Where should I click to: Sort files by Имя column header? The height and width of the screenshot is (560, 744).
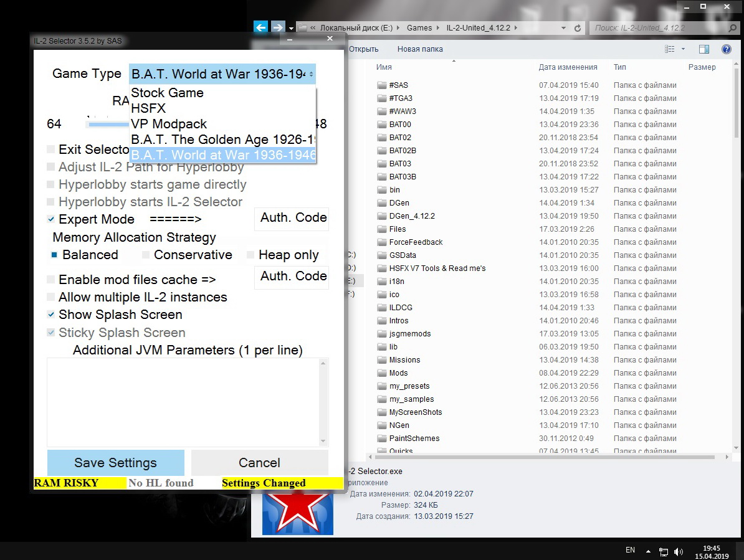pos(384,67)
